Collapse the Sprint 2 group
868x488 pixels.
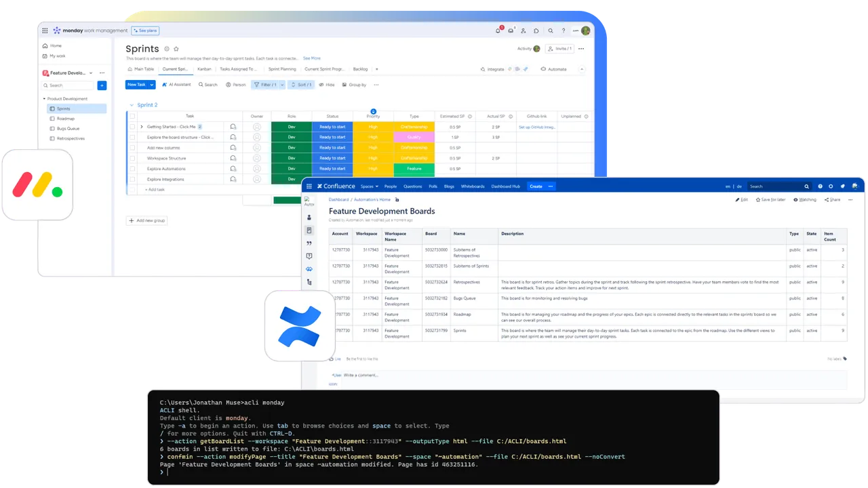(131, 105)
